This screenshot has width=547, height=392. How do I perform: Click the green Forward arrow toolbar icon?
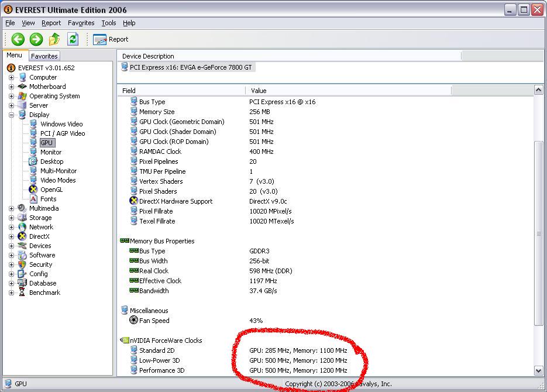tap(36, 39)
